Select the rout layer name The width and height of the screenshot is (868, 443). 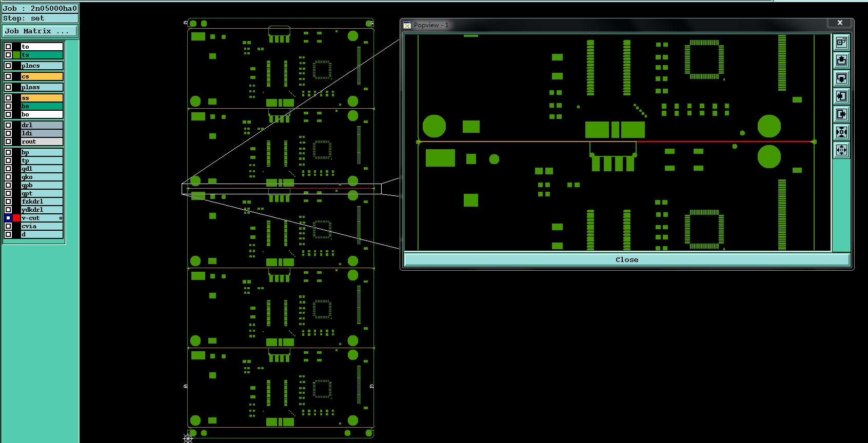42,142
